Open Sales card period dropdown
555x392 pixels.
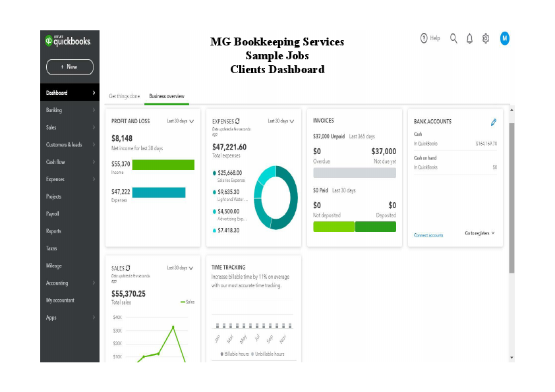pos(180,268)
